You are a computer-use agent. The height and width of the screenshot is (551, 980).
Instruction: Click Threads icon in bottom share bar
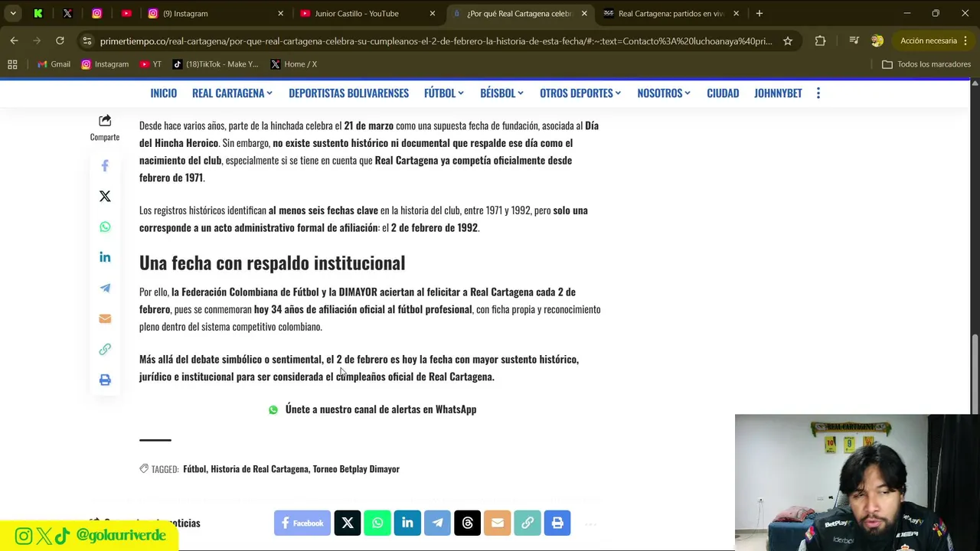[467, 523]
